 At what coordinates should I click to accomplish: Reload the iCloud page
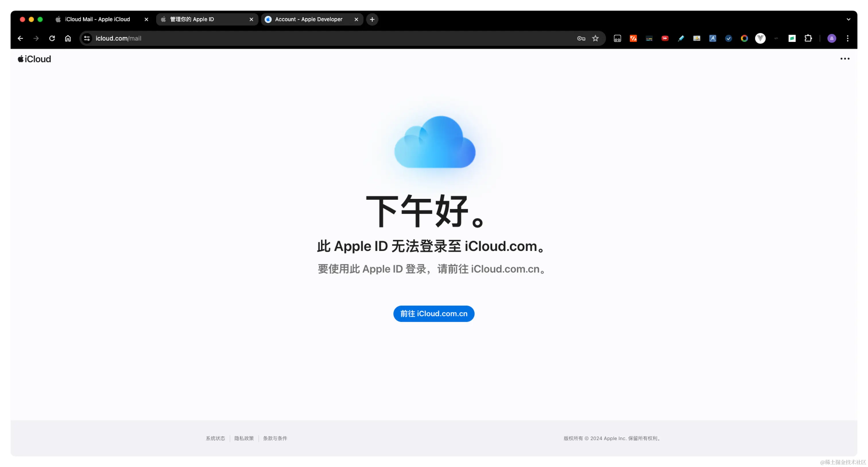52,38
